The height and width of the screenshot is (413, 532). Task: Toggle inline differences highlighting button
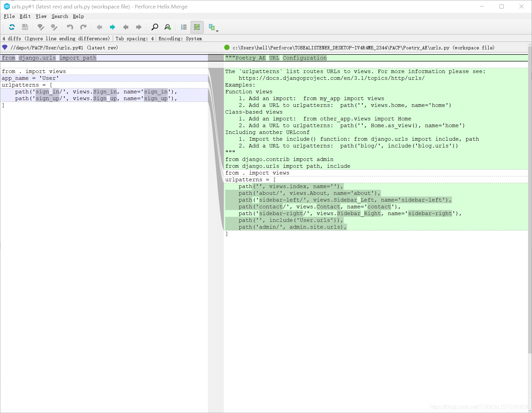click(x=197, y=27)
